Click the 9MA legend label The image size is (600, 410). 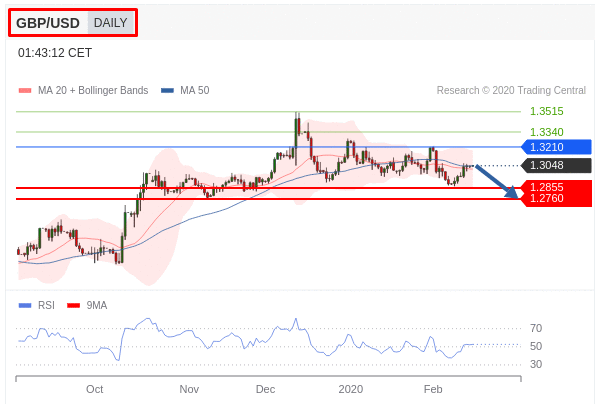(x=97, y=305)
